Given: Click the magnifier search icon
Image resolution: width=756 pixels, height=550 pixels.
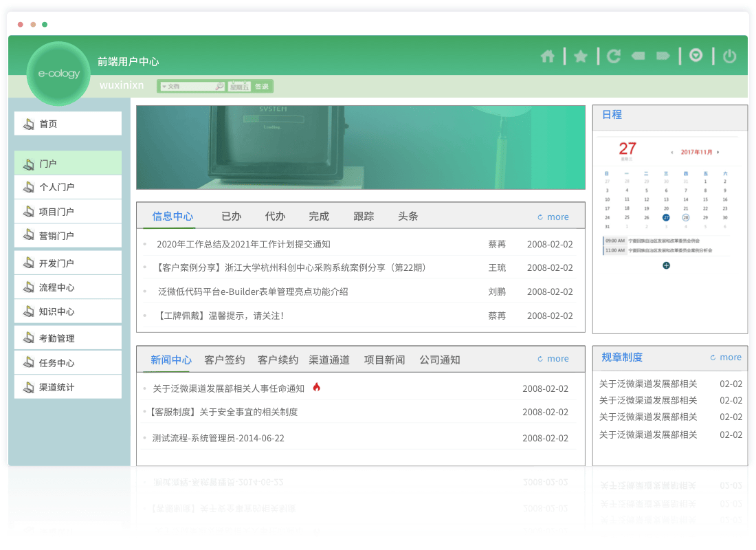Looking at the screenshot, I should [220, 87].
